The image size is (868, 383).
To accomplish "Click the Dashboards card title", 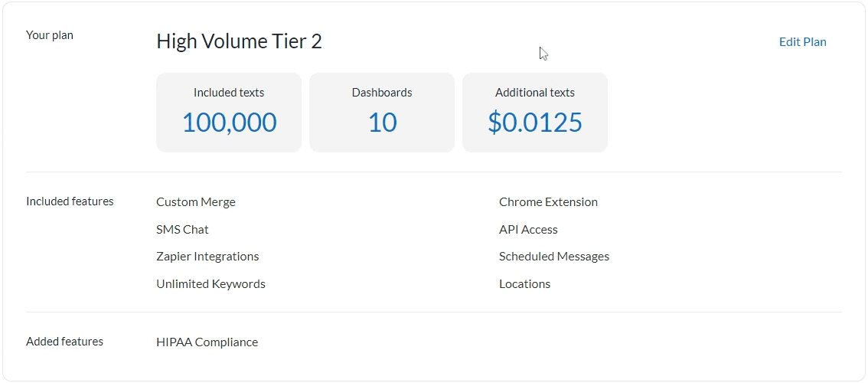I will click(x=381, y=93).
